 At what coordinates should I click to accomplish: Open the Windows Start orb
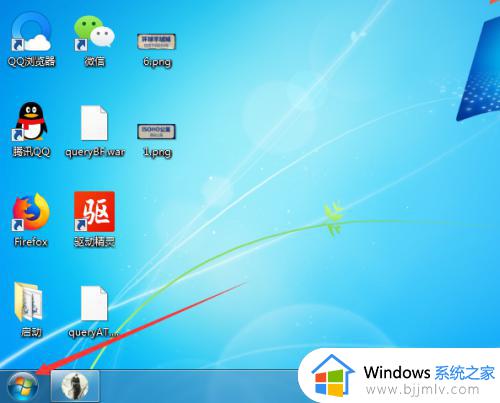point(23,387)
